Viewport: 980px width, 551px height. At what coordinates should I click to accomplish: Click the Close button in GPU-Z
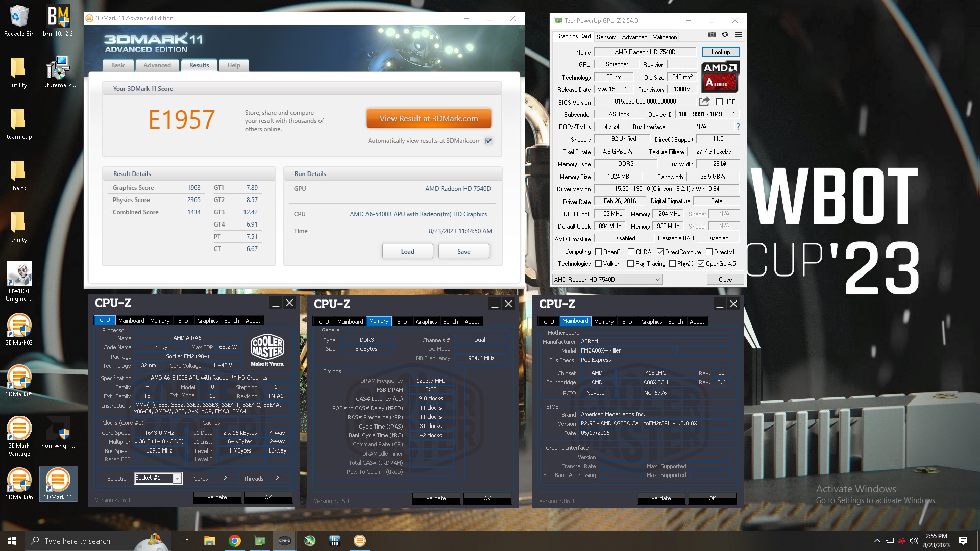[725, 279]
